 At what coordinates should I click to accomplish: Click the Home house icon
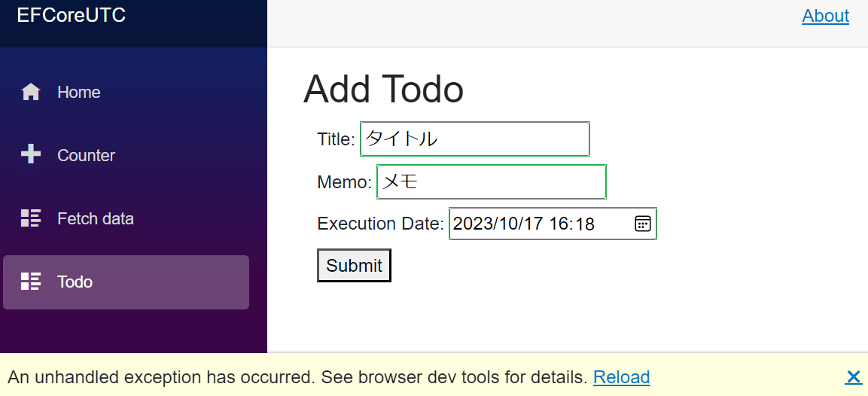click(31, 92)
